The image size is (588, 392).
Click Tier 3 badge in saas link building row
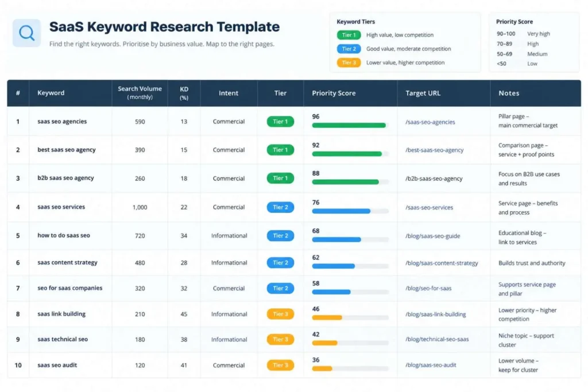(x=280, y=314)
